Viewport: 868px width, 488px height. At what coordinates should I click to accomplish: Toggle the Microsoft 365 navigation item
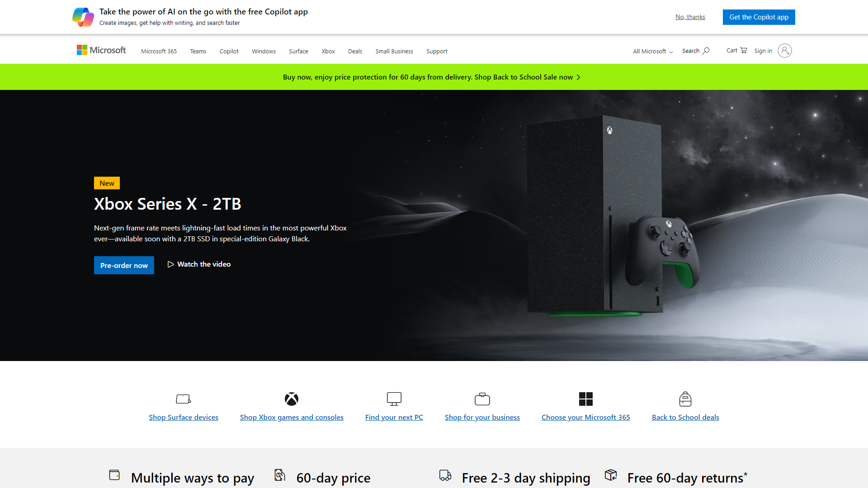[158, 51]
